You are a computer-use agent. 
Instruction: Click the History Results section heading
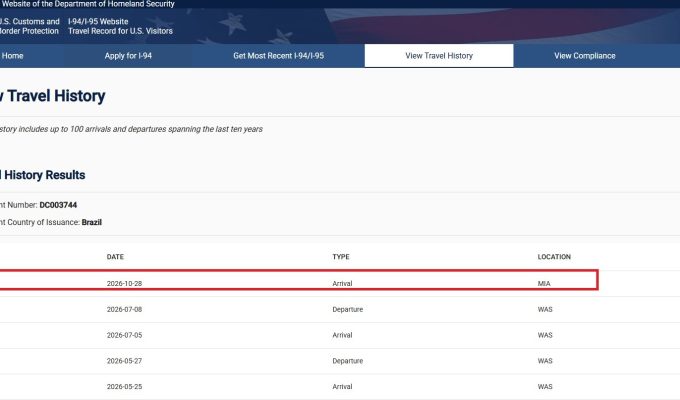(42, 175)
